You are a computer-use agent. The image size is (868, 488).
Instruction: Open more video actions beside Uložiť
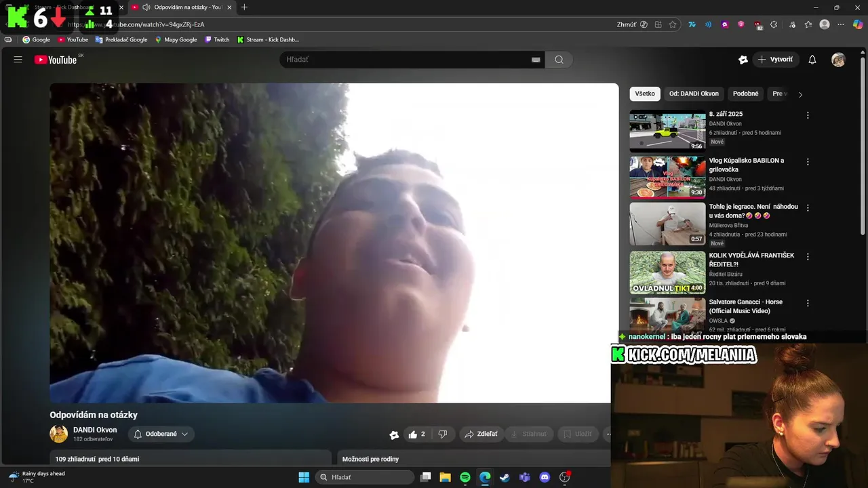pyautogui.click(x=608, y=434)
